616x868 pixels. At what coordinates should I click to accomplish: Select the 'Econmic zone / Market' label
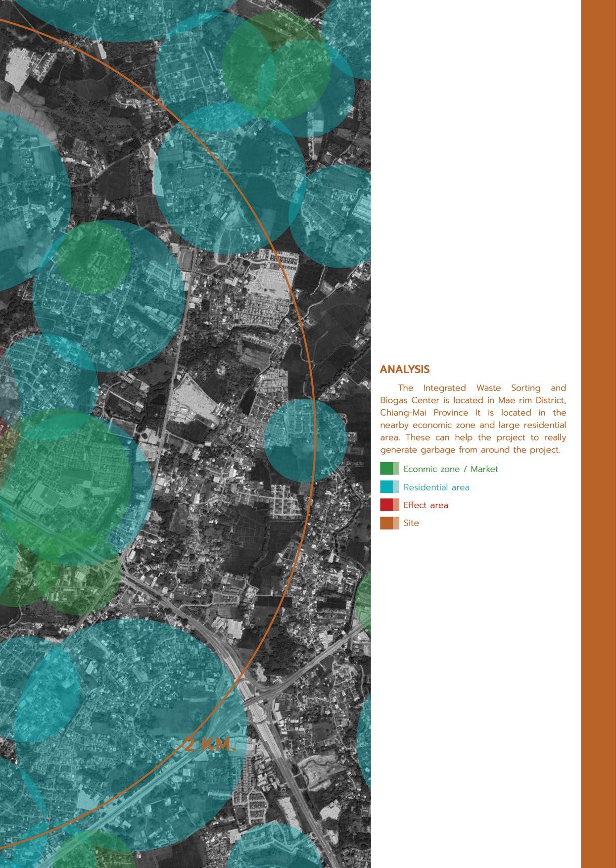pyautogui.click(x=451, y=469)
